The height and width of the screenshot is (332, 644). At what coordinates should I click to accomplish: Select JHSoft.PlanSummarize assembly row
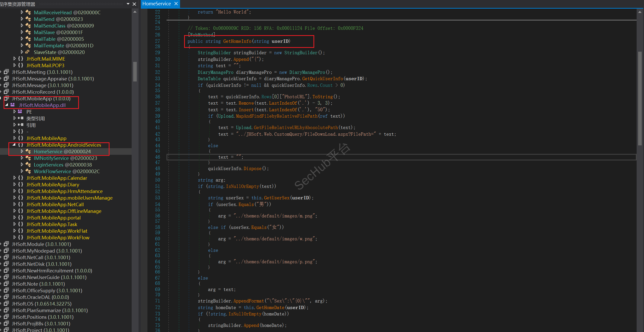click(x=50, y=310)
